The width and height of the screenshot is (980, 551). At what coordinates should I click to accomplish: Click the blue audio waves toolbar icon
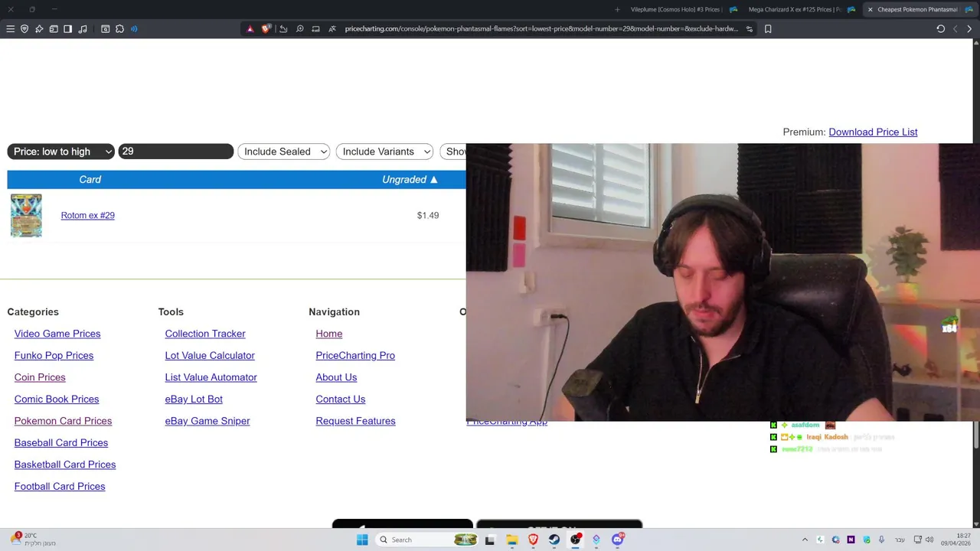(x=134, y=29)
